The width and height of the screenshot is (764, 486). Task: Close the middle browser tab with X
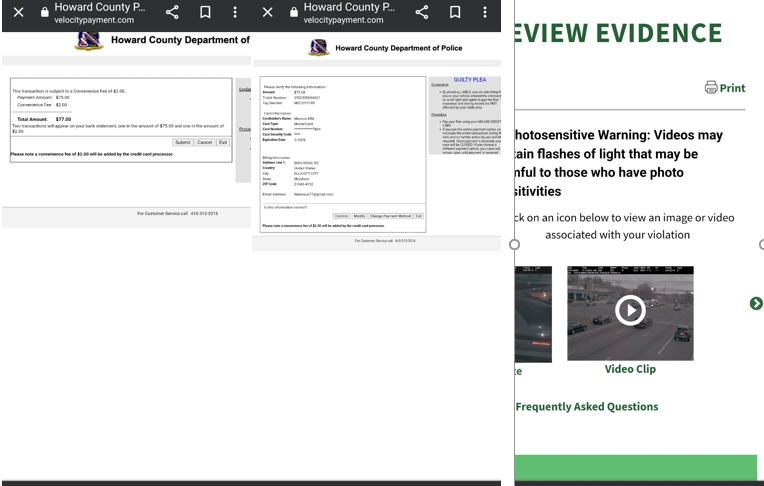[x=267, y=12]
